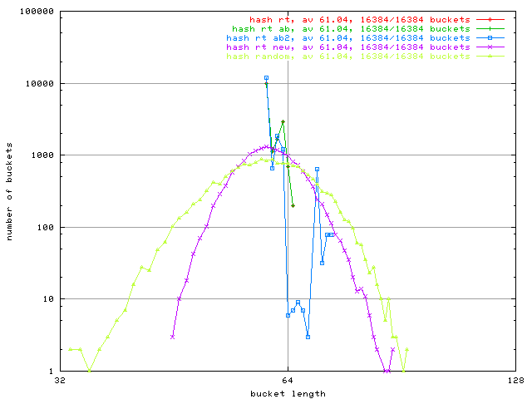Click the 'hash random' yellow-green legend label
532x399 pixels.
(x=348, y=57)
